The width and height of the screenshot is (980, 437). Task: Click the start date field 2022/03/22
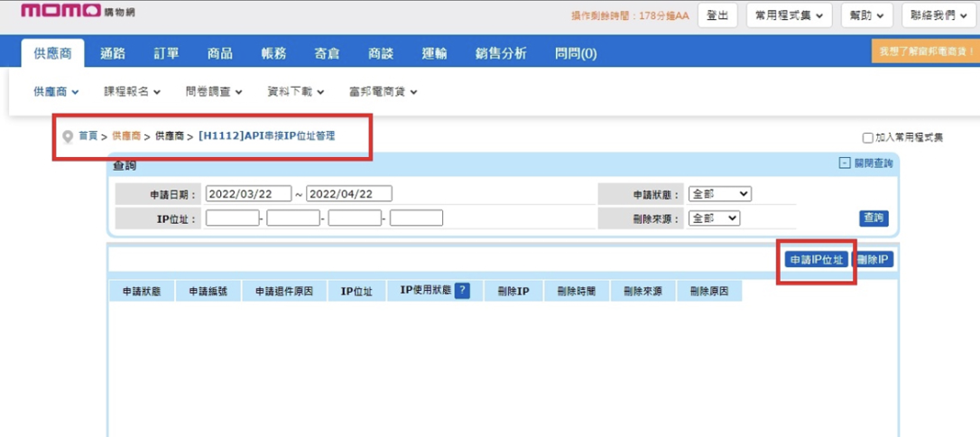(x=248, y=194)
